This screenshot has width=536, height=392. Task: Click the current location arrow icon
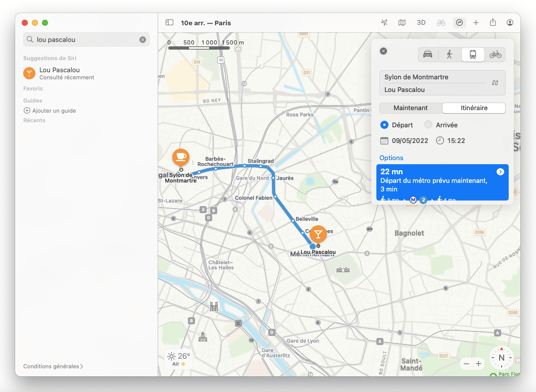coord(384,23)
